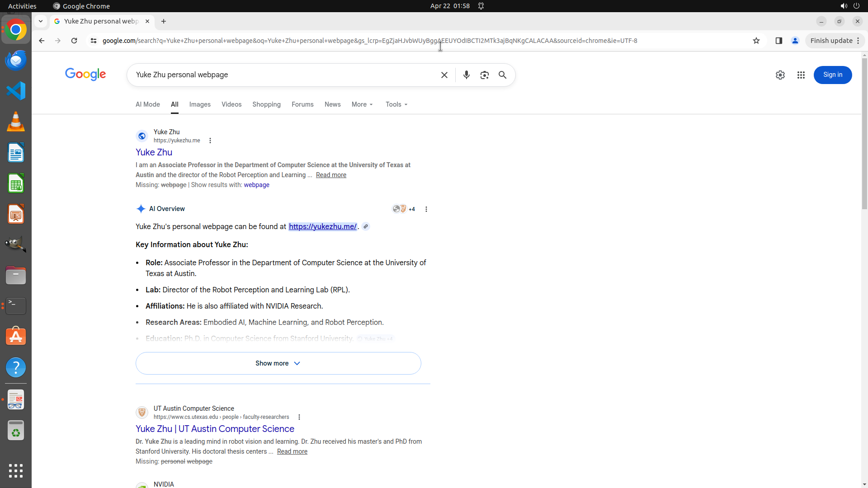This screenshot has width=868, height=488.
Task: Click the magnifier search submit icon
Action: click(x=502, y=75)
